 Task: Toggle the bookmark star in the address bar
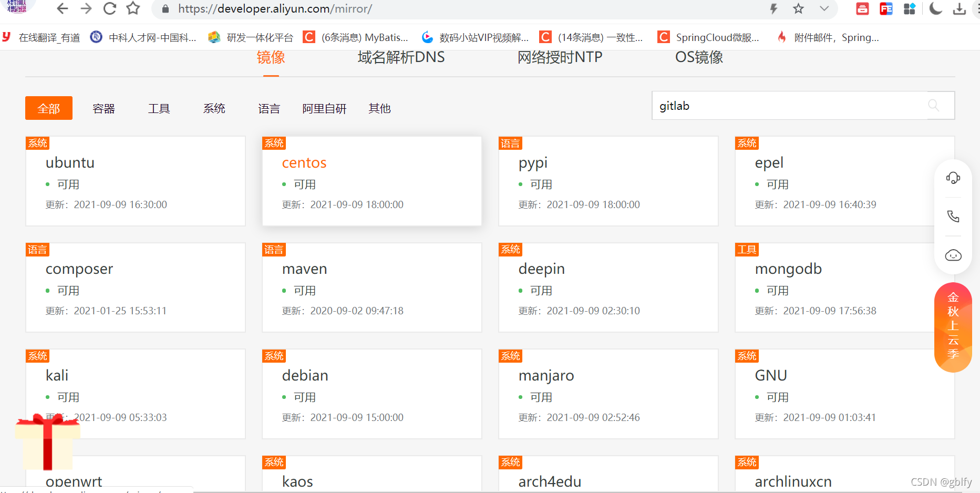[x=798, y=9]
